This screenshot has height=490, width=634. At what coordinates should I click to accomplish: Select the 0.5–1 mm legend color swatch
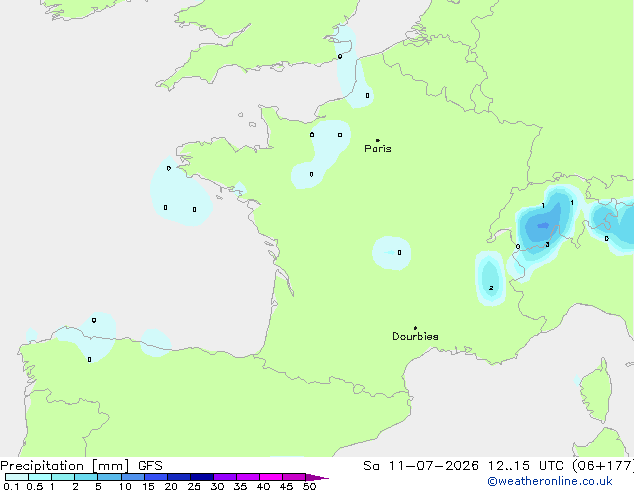(x=40, y=477)
